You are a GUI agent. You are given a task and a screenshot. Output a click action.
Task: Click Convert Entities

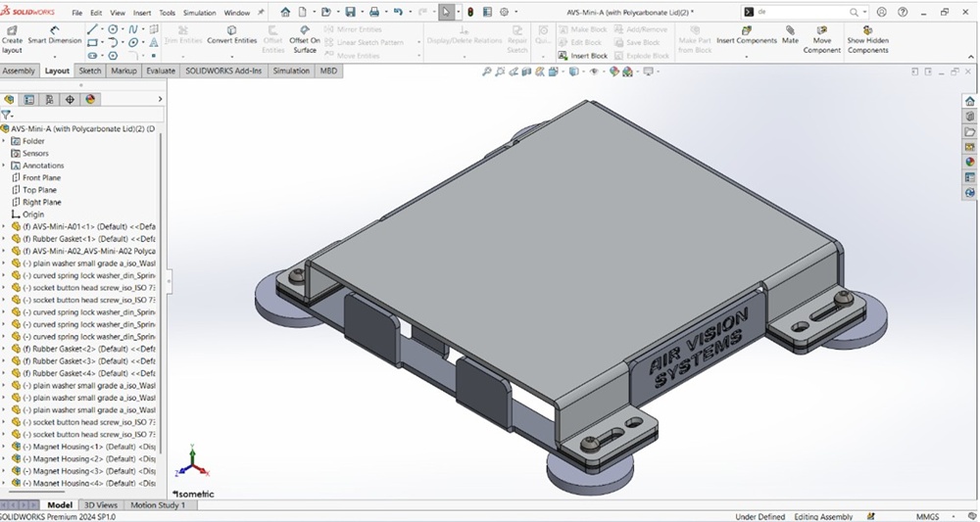tap(232, 35)
